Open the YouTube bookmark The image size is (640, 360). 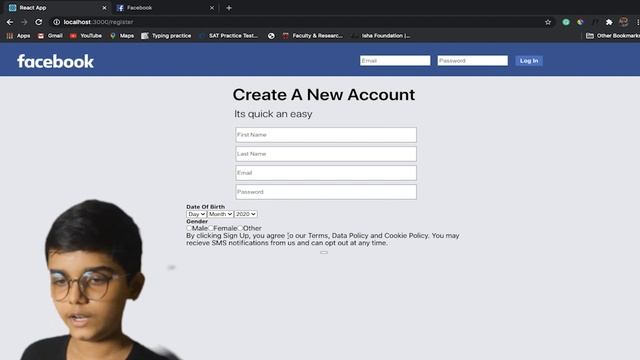(x=86, y=36)
